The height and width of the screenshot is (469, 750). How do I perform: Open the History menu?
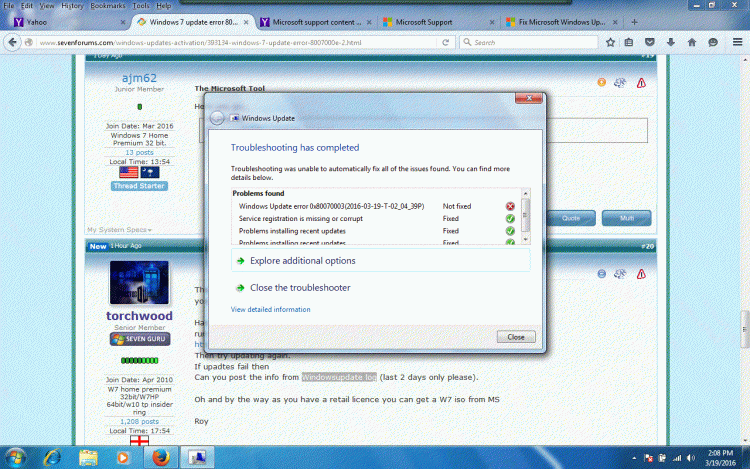click(72, 6)
